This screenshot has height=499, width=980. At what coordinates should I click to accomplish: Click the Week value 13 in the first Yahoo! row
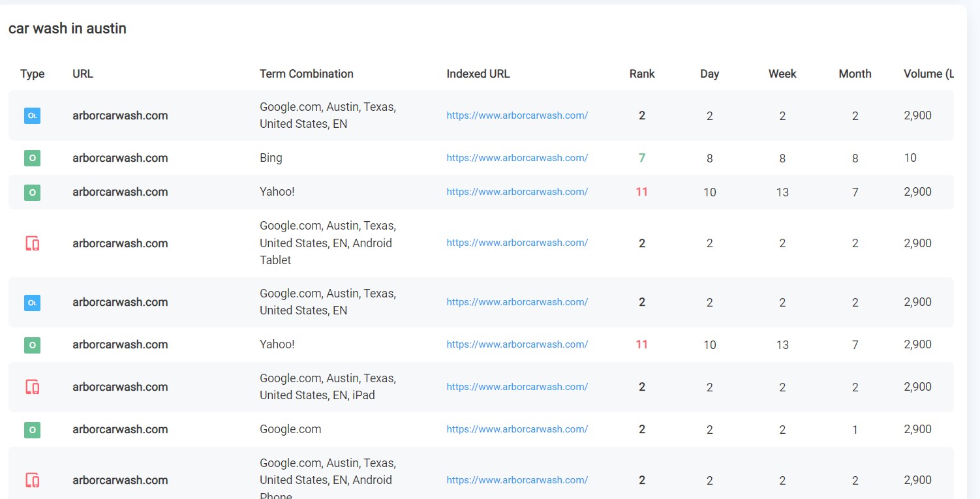(x=782, y=192)
